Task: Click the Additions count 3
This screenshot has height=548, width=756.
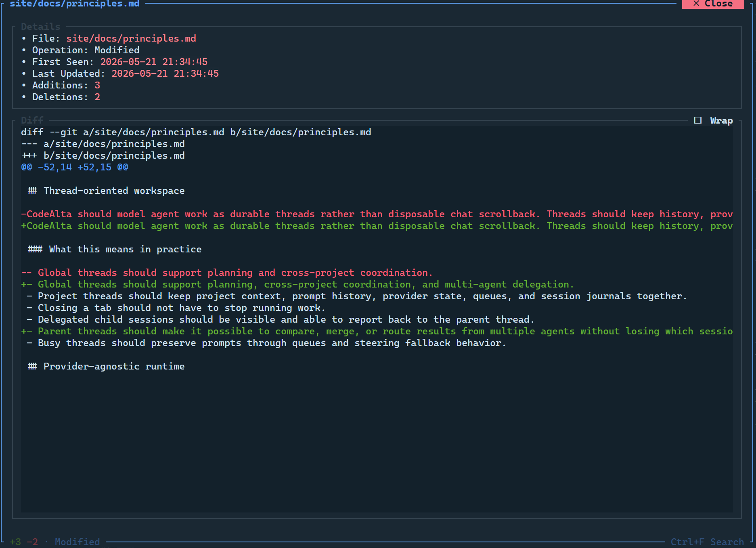Action: click(x=97, y=85)
